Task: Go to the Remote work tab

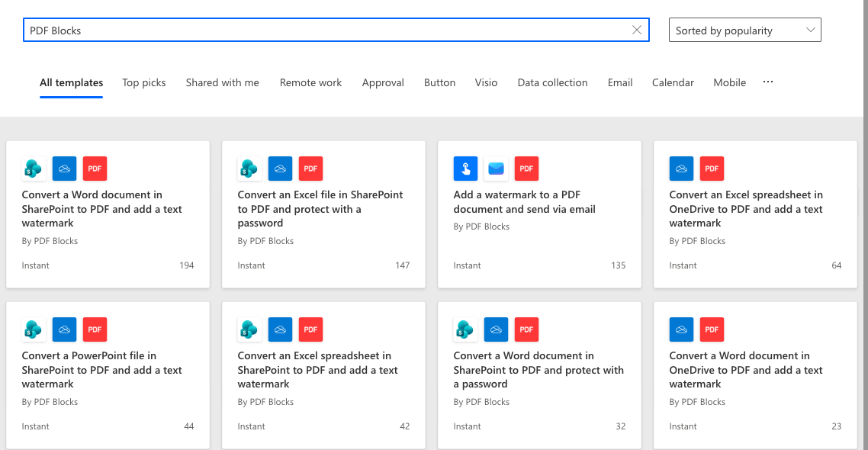Action: pos(310,82)
